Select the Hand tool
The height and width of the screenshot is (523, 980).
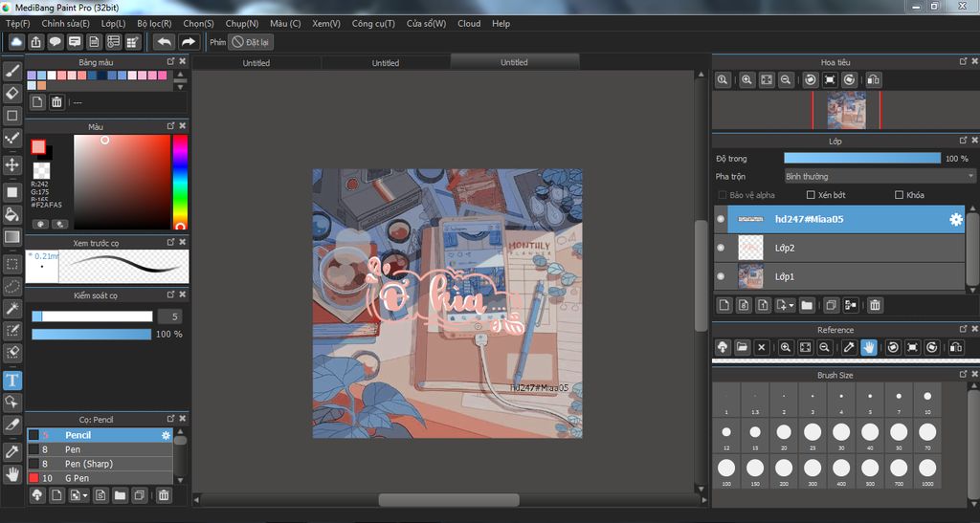[11, 473]
